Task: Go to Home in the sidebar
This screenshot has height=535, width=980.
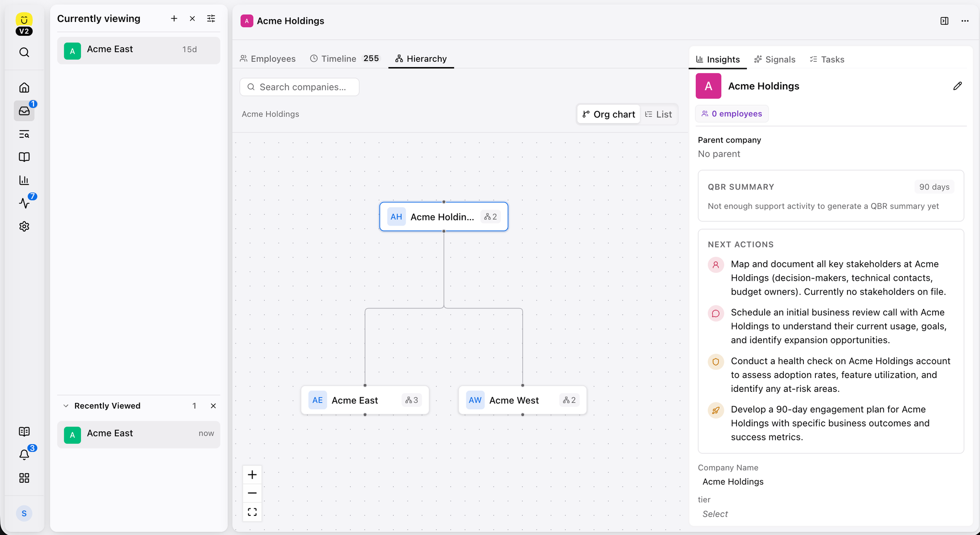Action: [x=24, y=88]
